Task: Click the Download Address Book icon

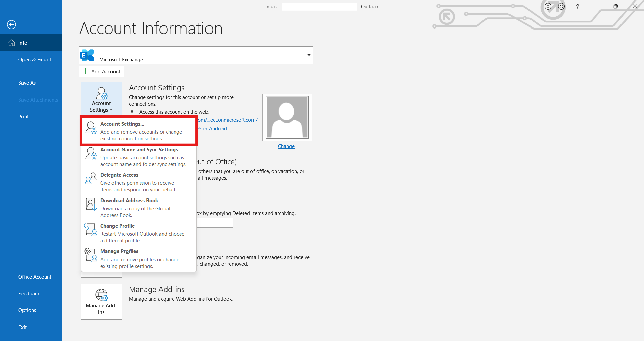Action: (91, 204)
